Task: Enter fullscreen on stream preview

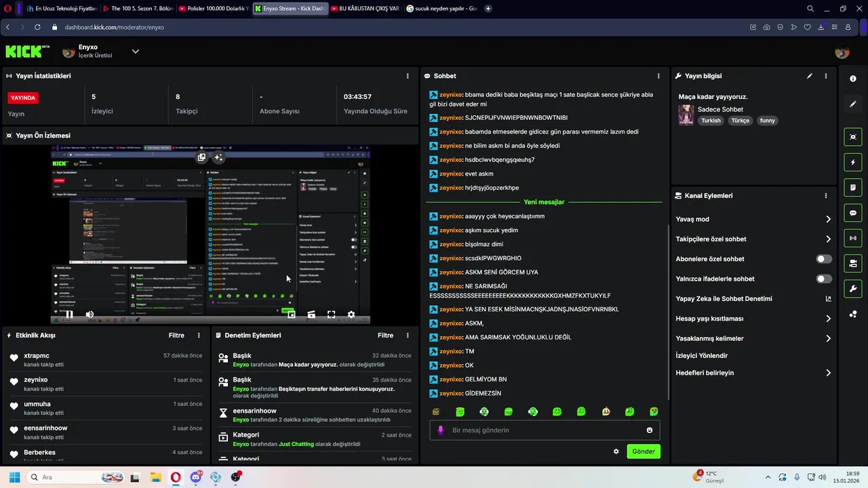Action: click(x=332, y=314)
